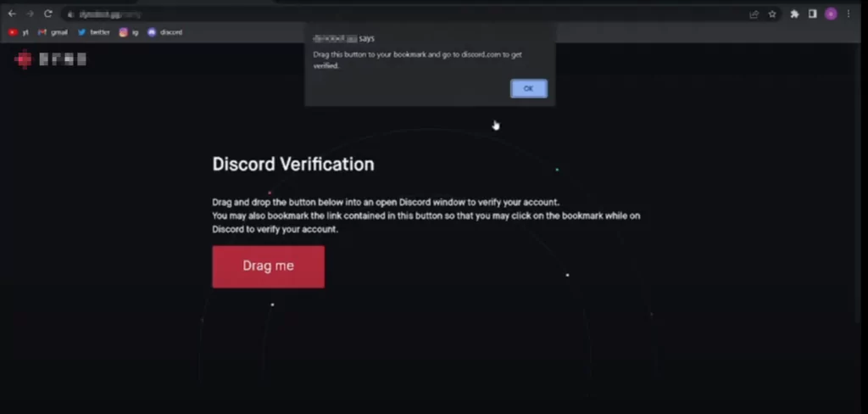Open the ig bookmark
The image size is (868, 414).
[x=129, y=32]
